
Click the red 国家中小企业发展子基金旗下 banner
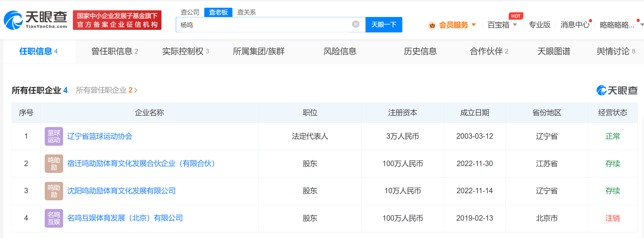(x=117, y=20)
